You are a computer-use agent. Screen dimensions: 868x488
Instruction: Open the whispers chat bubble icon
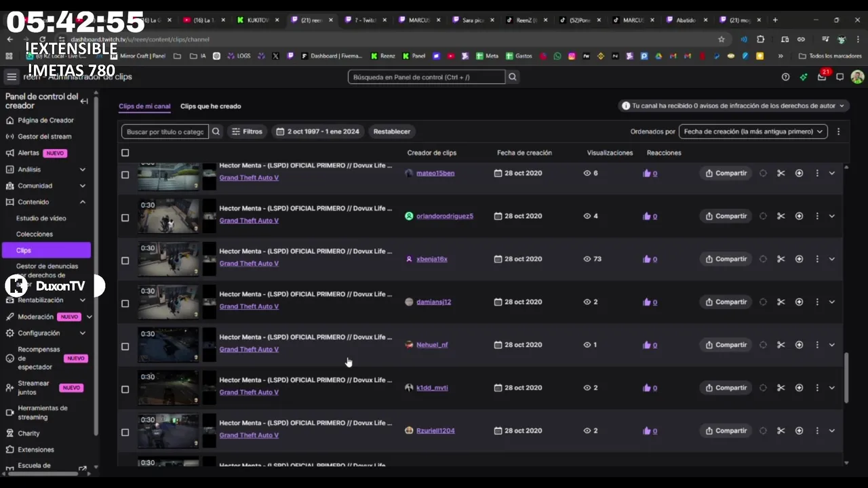tap(840, 77)
